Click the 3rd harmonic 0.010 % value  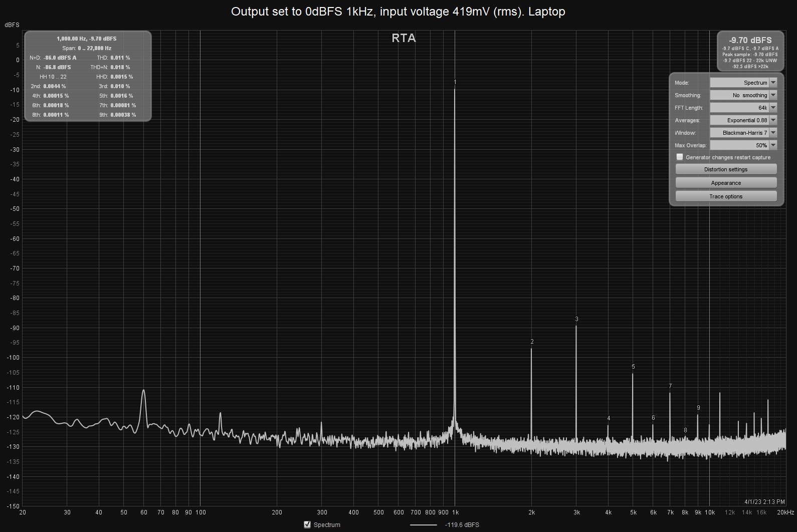(120, 86)
